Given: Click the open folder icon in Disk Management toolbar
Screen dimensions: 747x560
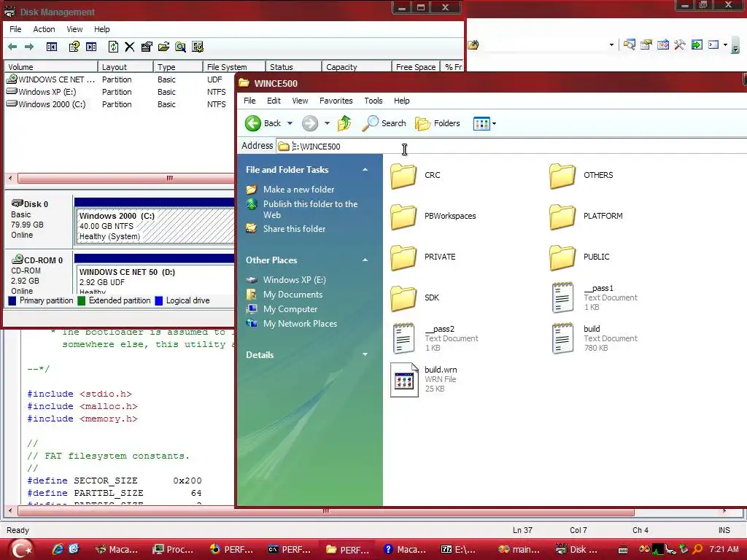Looking at the screenshot, I should tap(164, 47).
